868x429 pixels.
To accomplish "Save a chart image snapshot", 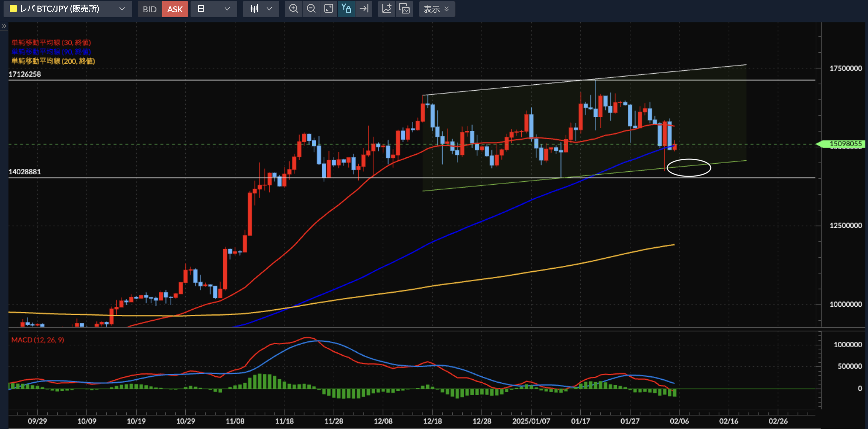I will (404, 9).
